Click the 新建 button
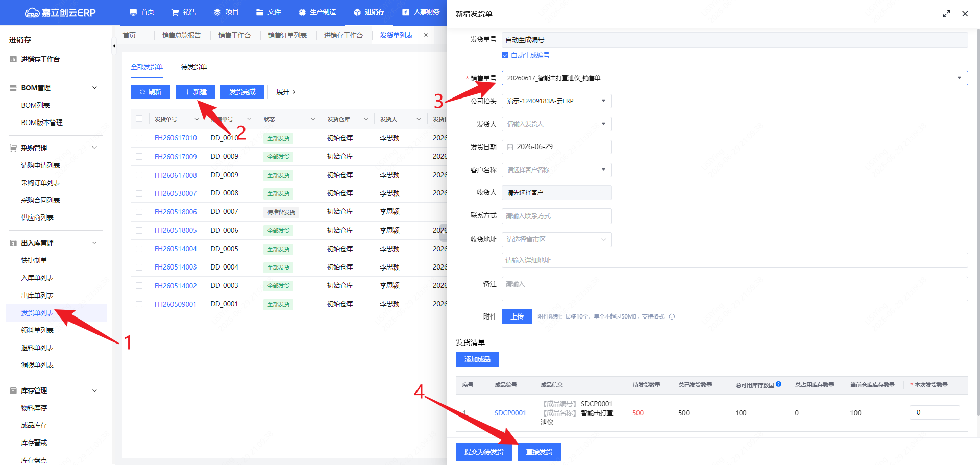Screen dimensions: 980x465 pyautogui.click(x=195, y=92)
